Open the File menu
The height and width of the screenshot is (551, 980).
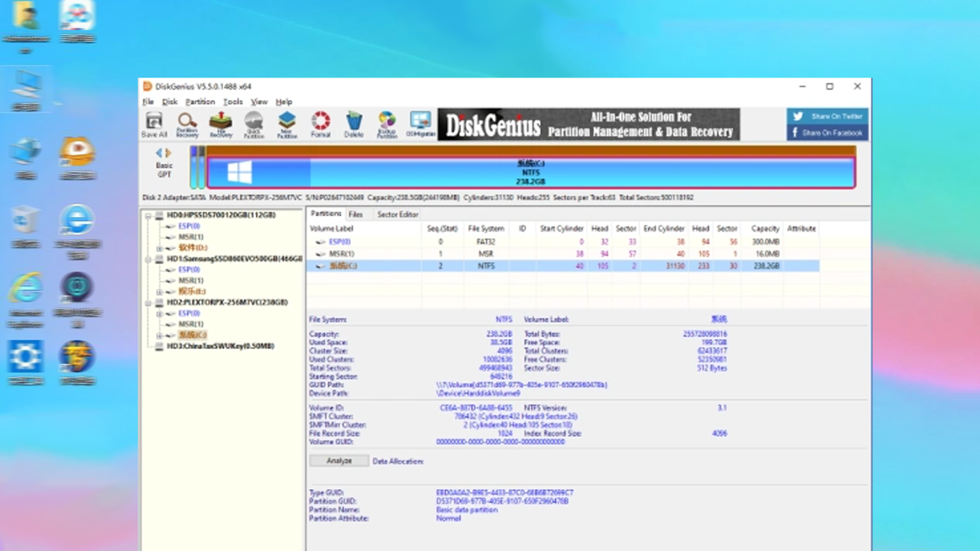148,102
